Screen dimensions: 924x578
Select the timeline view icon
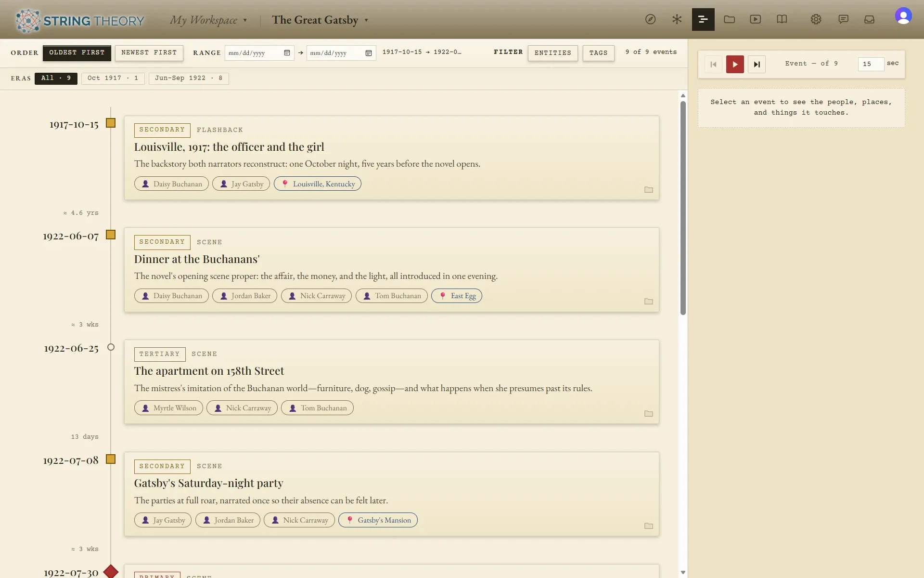pos(703,19)
